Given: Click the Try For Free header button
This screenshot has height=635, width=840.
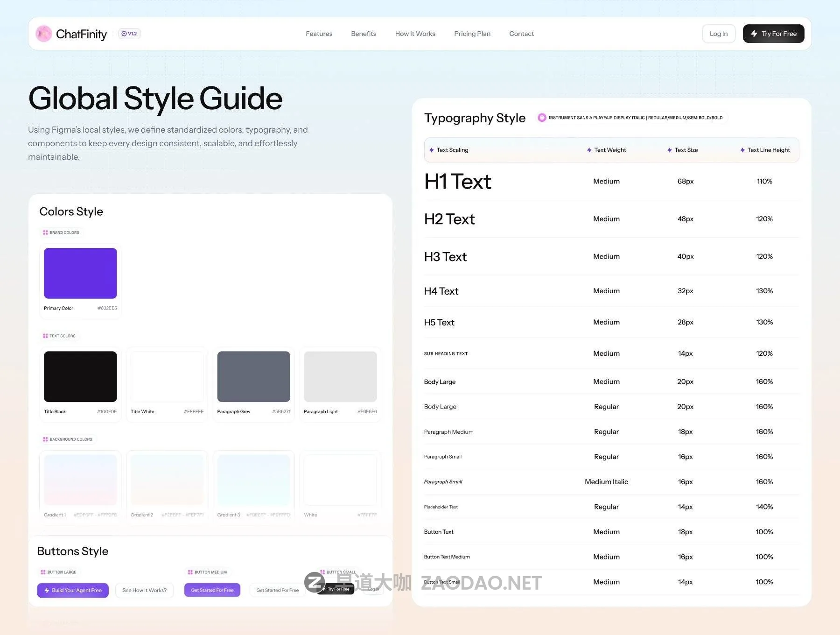Looking at the screenshot, I should click(773, 34).
